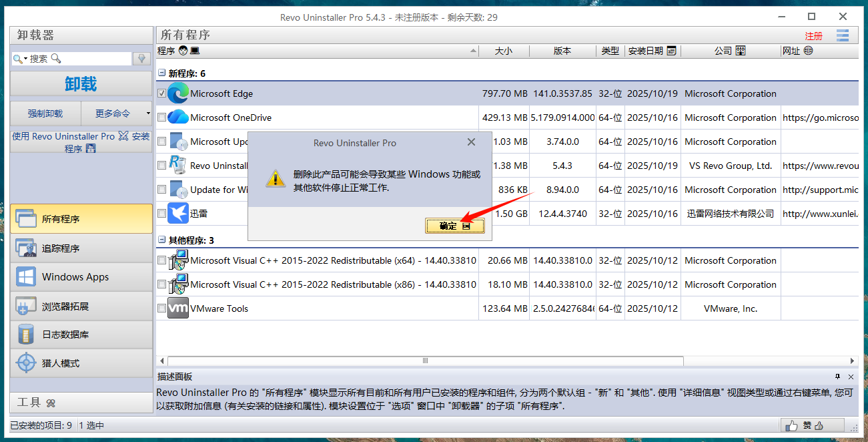Click the horizontal scrollbar under program list
The image size is (868, 442).
[425, 361]
